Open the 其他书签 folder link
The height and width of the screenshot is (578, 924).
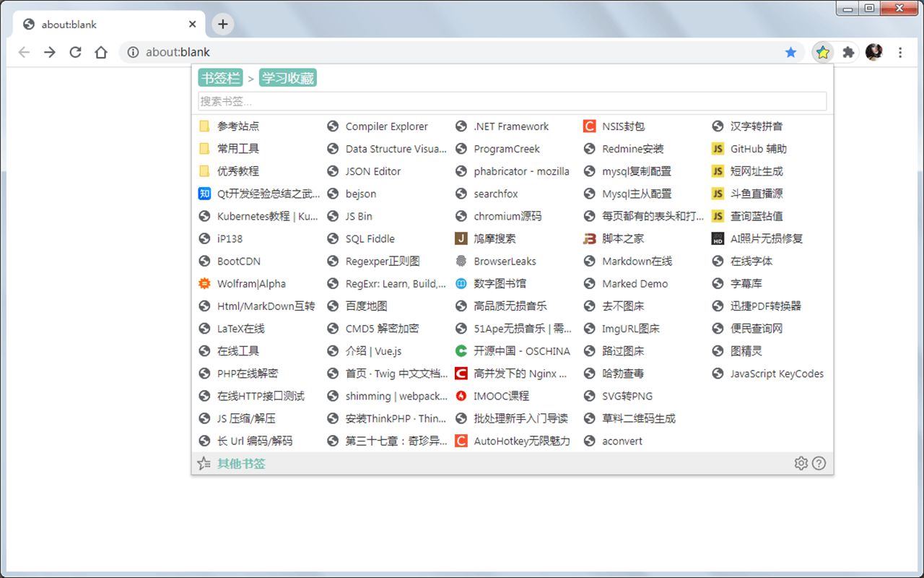241,463
